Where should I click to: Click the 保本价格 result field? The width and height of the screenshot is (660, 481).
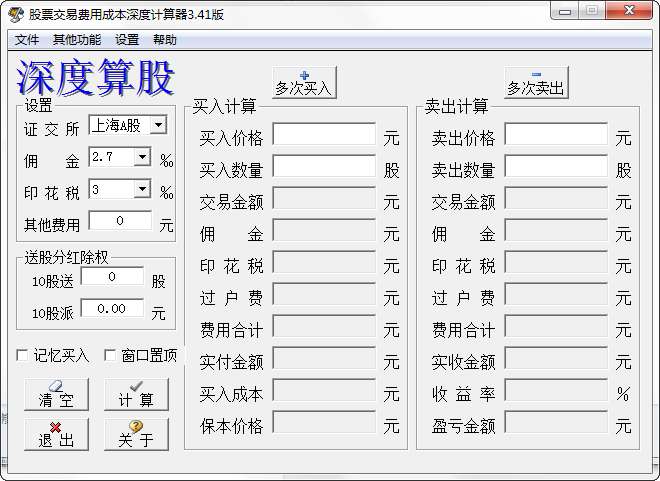pyautogui.click(x=324, y=422)
